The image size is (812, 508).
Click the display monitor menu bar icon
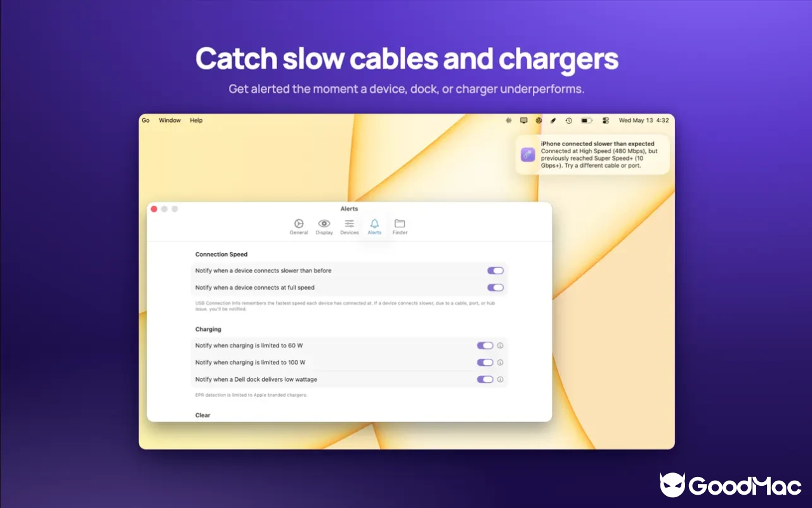(x=523, y=120)
